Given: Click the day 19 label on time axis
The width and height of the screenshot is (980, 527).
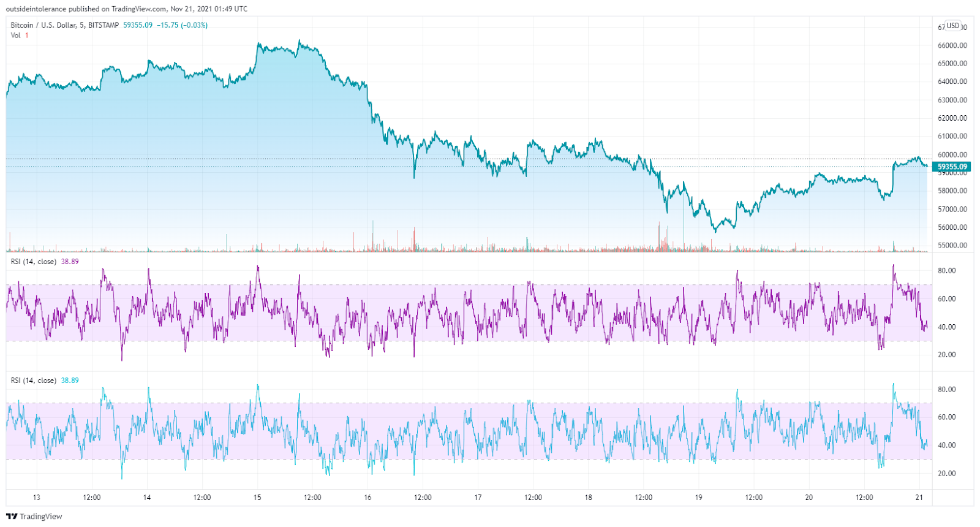Looking at the screenshot, I should pos(698,498).
